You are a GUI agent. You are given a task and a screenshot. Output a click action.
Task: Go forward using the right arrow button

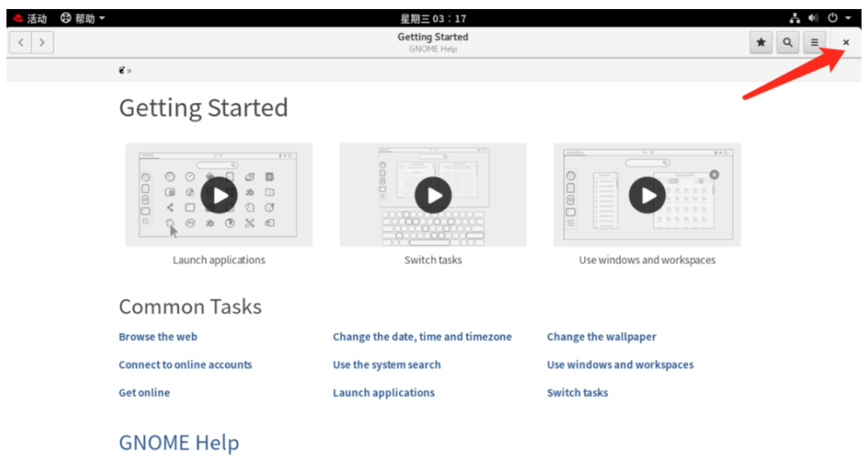pyautogui.click(x=42, y=43)
